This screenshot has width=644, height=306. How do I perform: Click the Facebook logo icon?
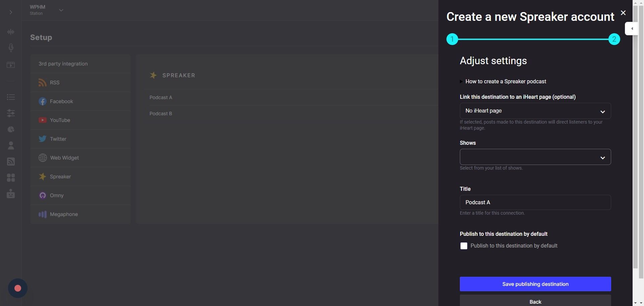pos(42,101)
